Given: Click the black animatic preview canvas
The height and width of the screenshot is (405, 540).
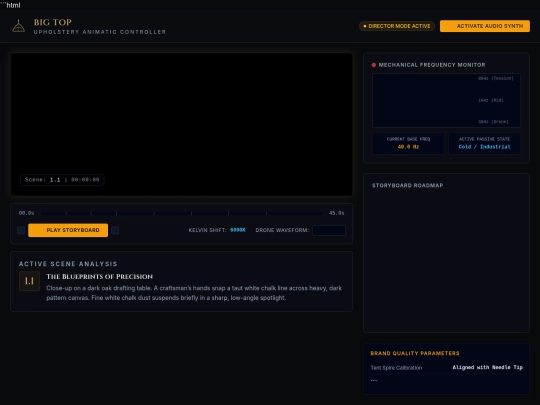Looking at the screenshot, I should [x=181, y=124].
